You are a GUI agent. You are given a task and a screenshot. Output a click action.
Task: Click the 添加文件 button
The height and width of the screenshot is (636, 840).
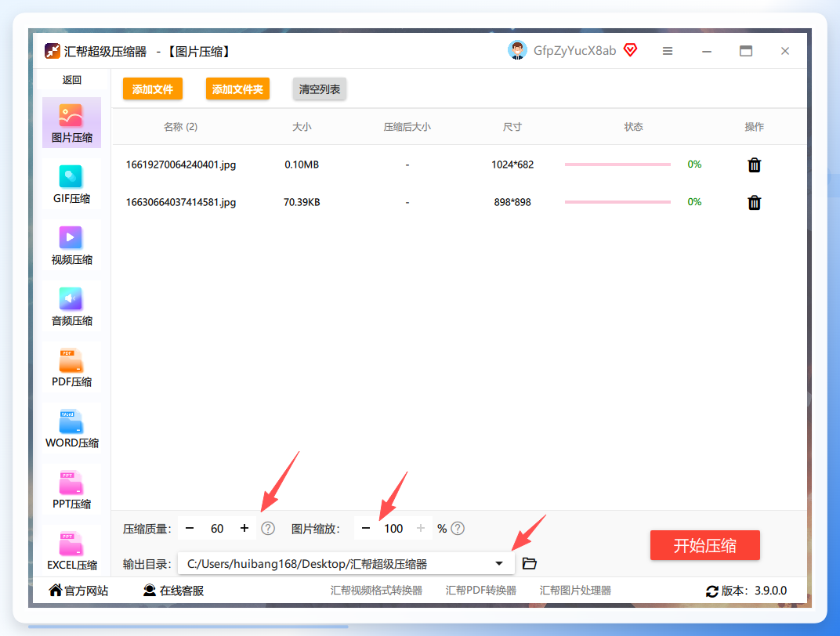point(153,89)
